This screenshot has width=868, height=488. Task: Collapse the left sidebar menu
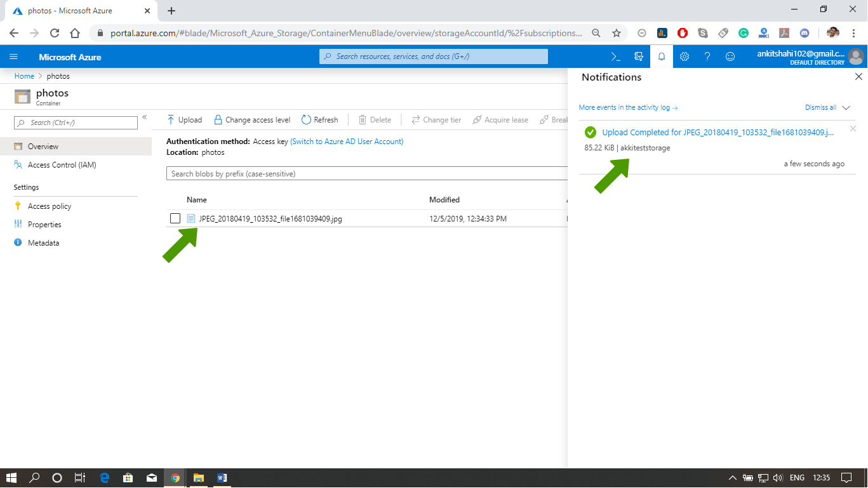[144, 117]
